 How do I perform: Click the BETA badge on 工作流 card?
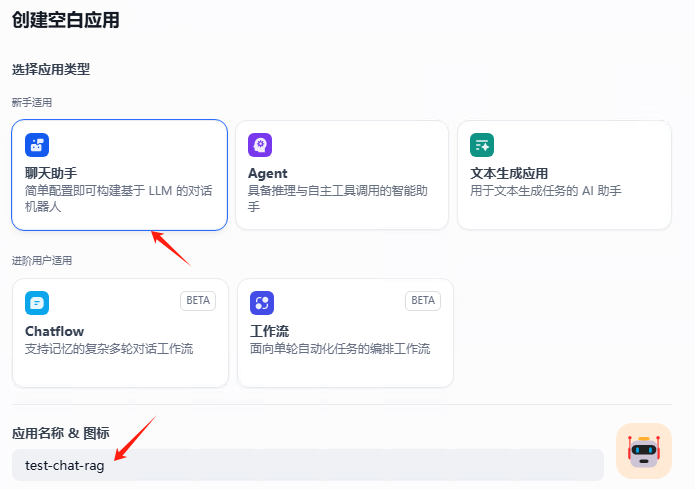[x=423, y=300]
